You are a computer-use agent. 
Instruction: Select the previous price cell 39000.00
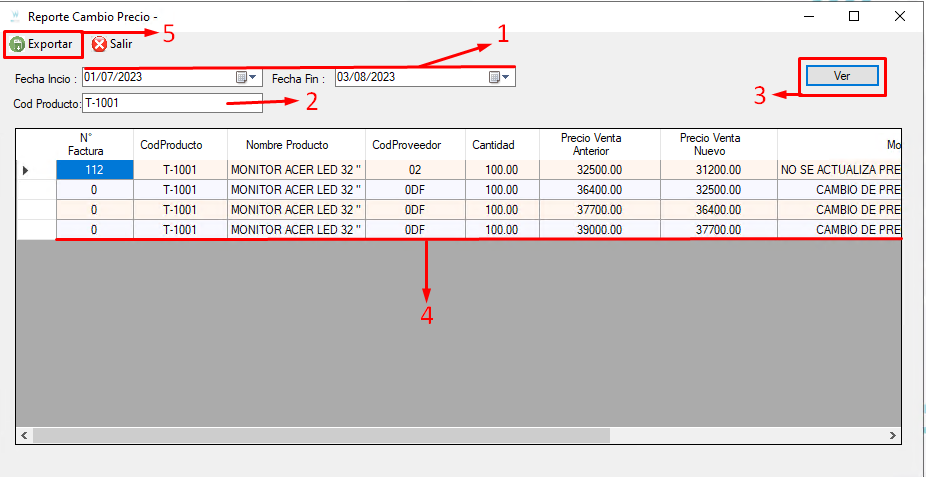599,230
